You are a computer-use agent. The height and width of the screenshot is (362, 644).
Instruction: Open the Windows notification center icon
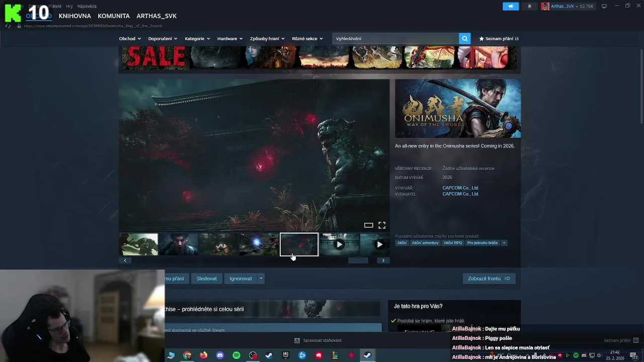(x=633, y=355)
